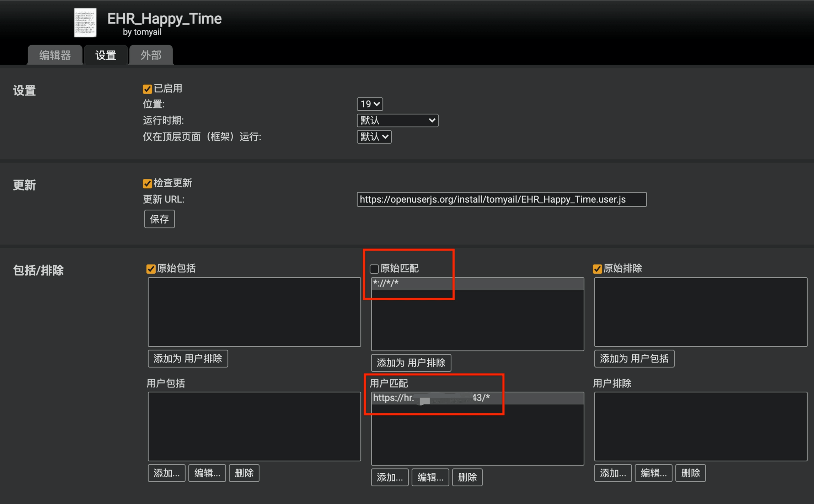
Task: Uncheck the 已启用 enabled checkbox
Action: coord(147,89)
